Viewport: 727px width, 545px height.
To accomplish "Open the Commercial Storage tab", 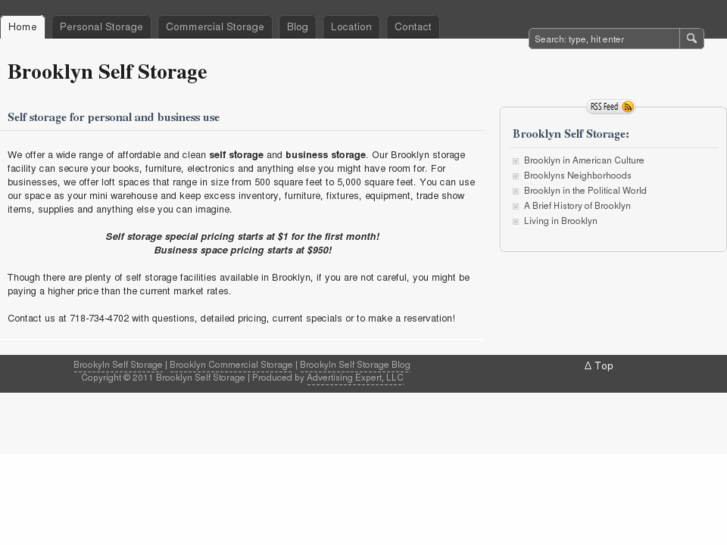I will click(x=215, y=27).
